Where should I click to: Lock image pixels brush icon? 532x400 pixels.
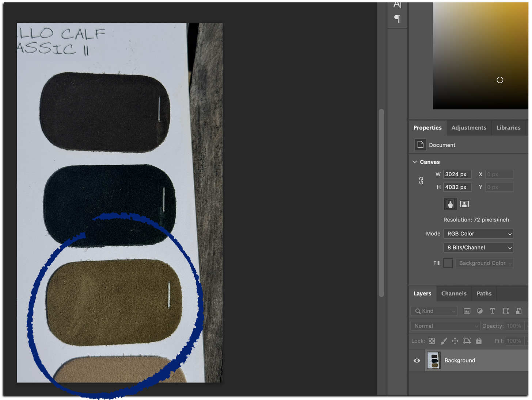(444, 341)
